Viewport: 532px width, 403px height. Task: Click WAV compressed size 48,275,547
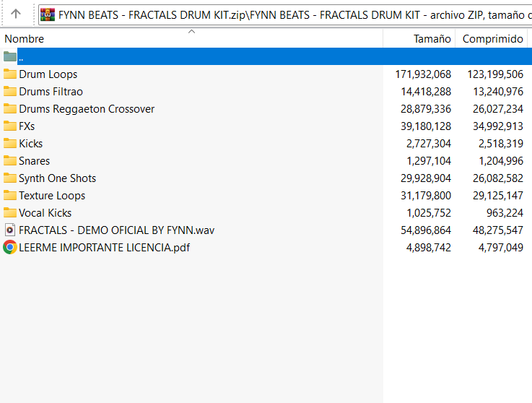[498, 230]
